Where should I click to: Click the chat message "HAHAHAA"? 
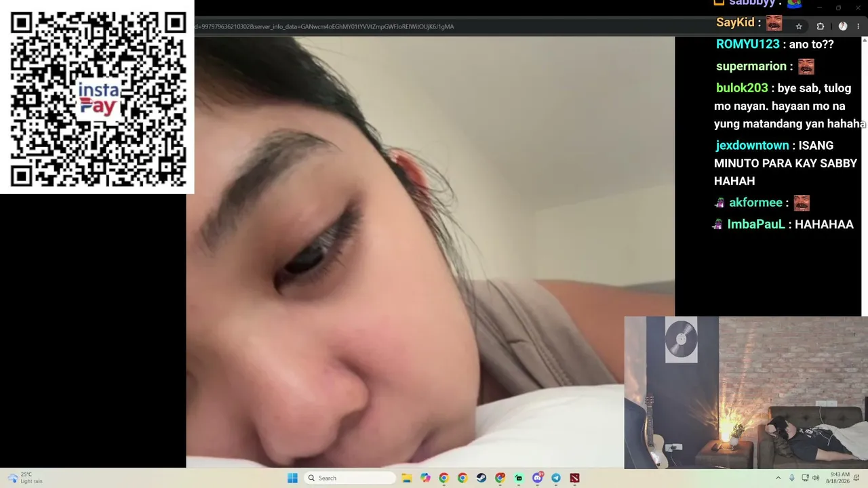(x=824, y=224)
